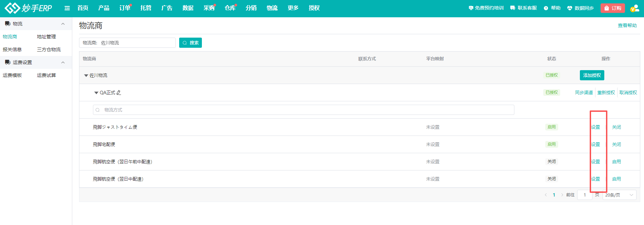Click the edit pencil beside QA正式
The image size is (644, 225).
pyautogui.click(x=119, y=93)
